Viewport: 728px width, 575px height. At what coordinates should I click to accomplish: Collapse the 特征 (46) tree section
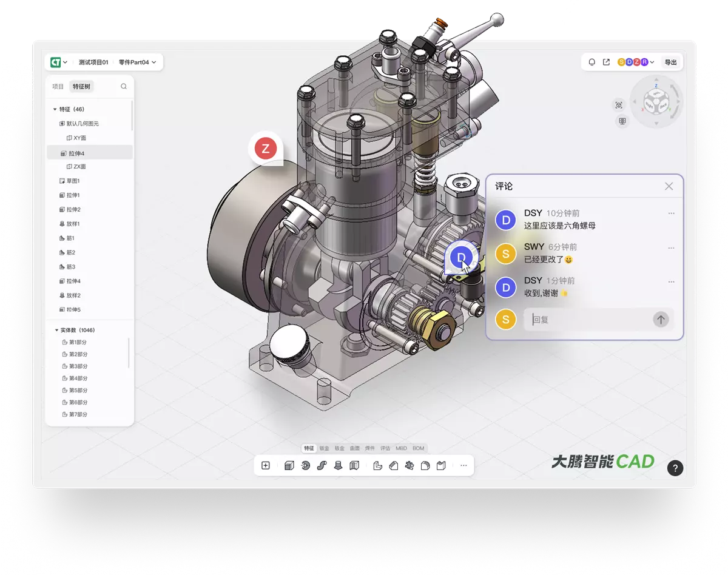pyautogui.click(x=55, y=110)
